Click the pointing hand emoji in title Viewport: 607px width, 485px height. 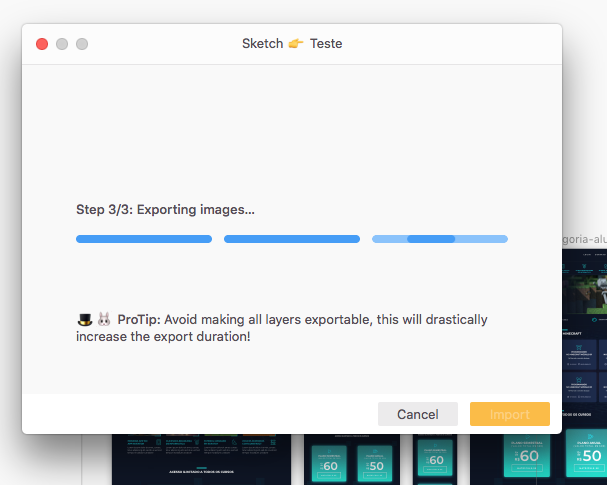click(296, 43)
